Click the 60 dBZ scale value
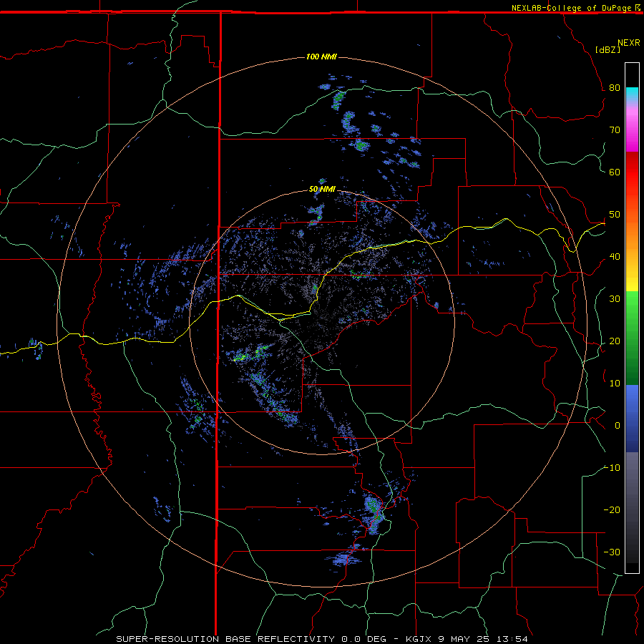 615,172
